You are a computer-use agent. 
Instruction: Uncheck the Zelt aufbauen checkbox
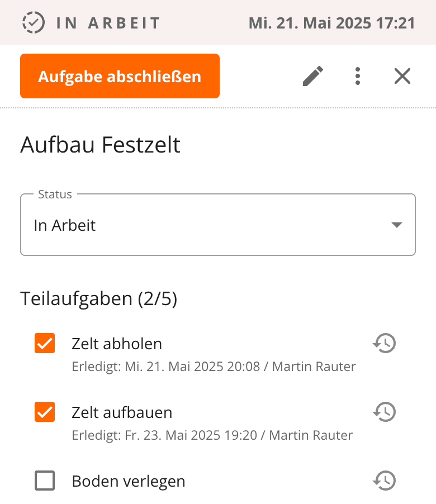coord(45,412)
